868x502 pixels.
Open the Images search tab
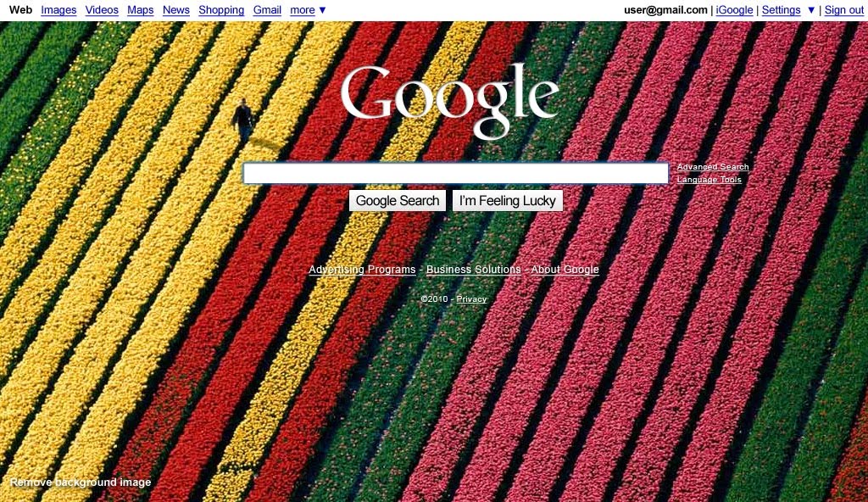[x=58, y=10]
